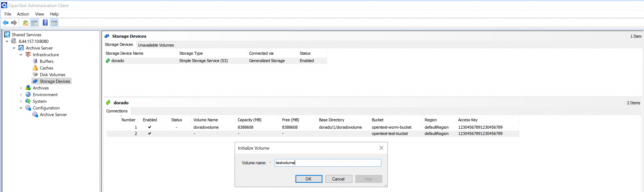This screenshot has width=644, height=192.
Task: Click the Storage Devices tree icon
Action: point(35,81)
